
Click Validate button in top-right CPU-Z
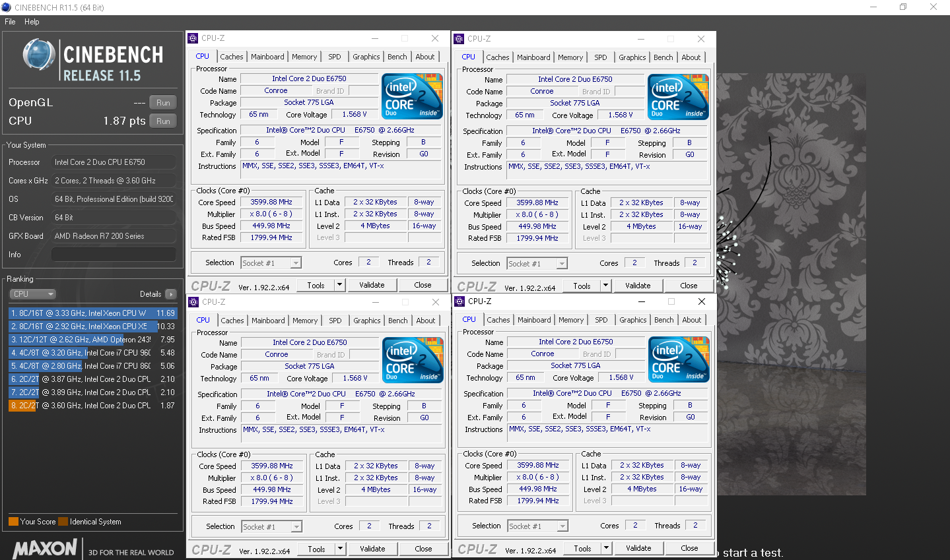638,286
